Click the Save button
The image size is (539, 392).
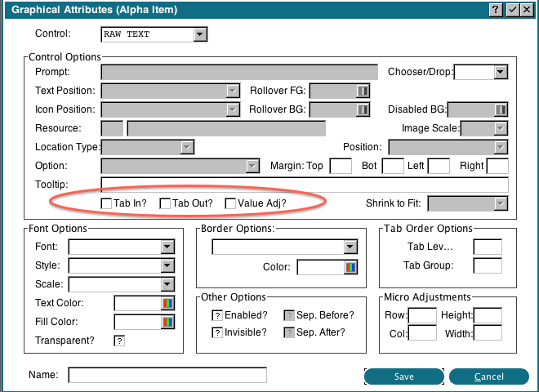pos(403,376)
